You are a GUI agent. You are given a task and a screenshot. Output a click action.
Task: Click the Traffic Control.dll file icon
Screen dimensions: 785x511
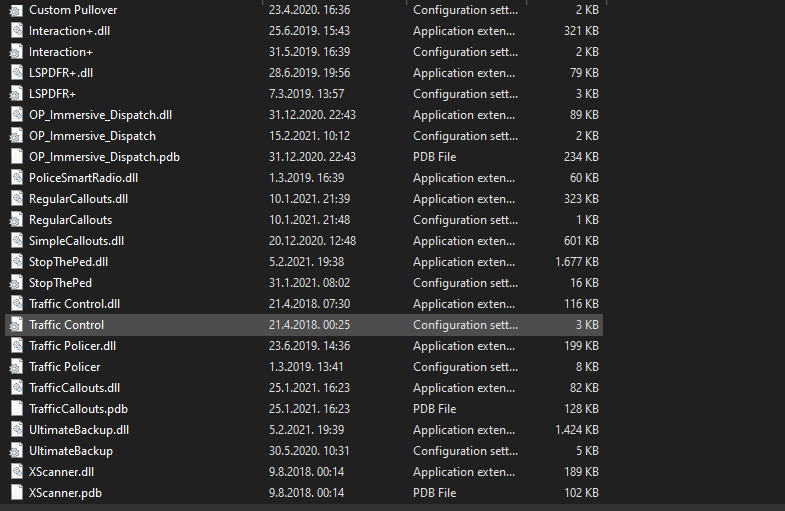point(17,304)
